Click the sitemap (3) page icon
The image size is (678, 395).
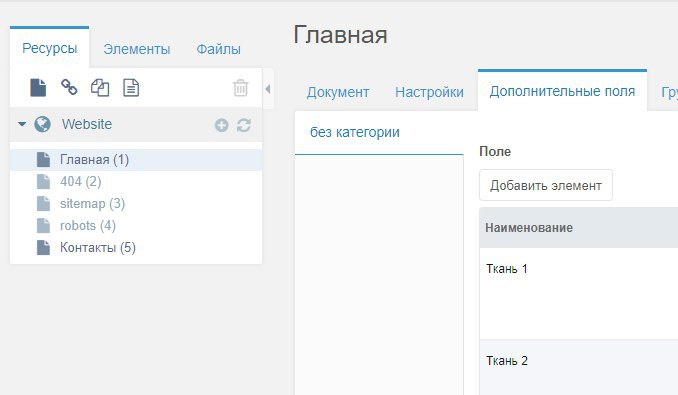coord(43,204)
